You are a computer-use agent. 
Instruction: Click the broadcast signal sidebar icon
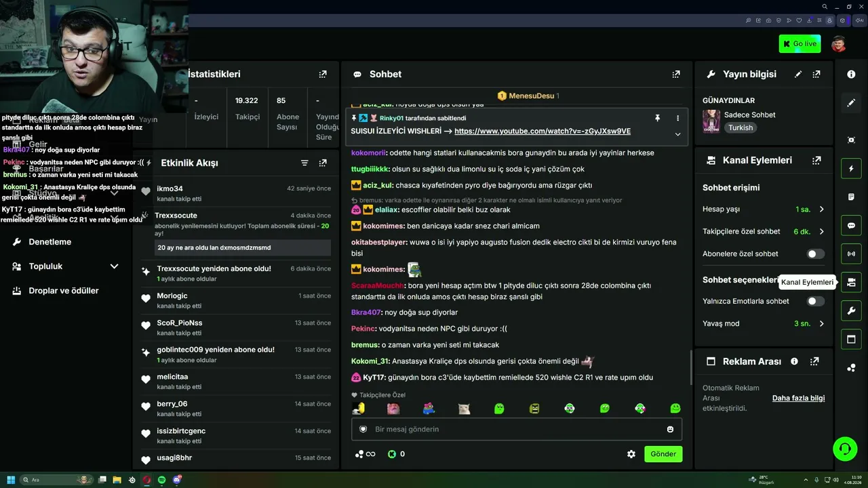tap(851, 254)
